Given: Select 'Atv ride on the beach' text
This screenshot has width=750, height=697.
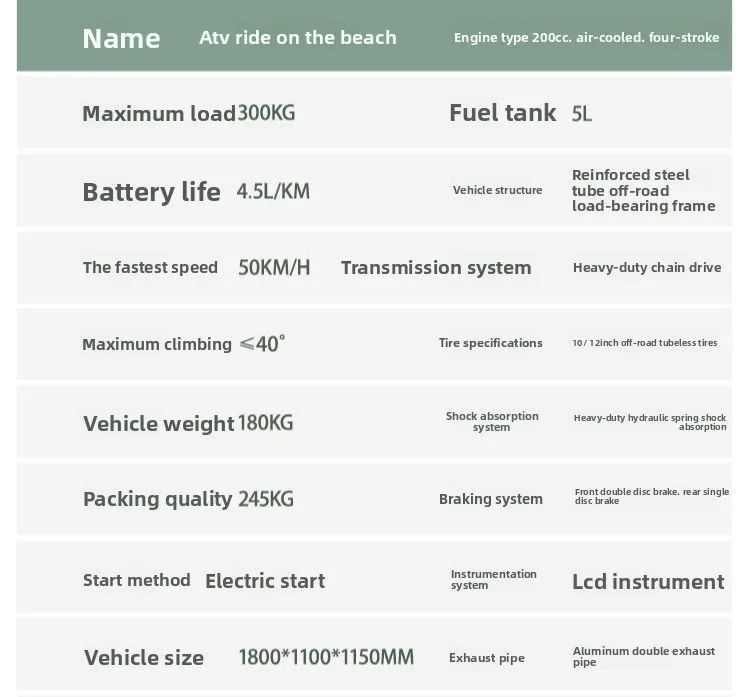Looking at the screenshot, I should pyautogui.click(x=298, y=37).
